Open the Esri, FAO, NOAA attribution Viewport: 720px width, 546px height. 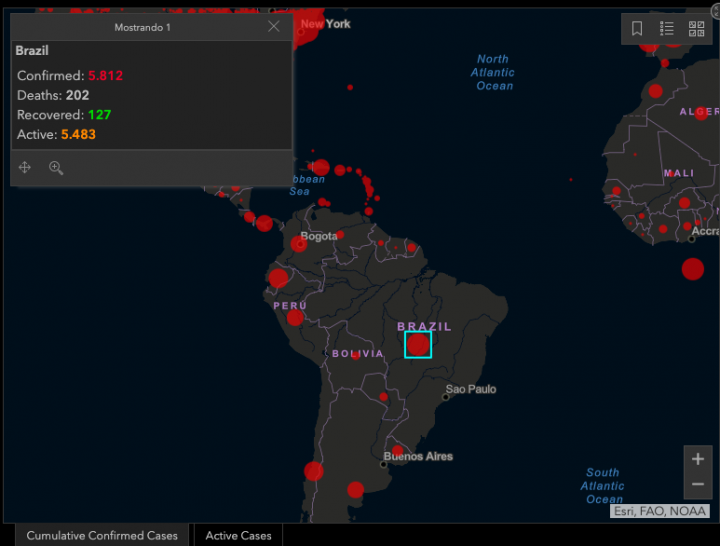pyautogui.click(x=659, y=511)
